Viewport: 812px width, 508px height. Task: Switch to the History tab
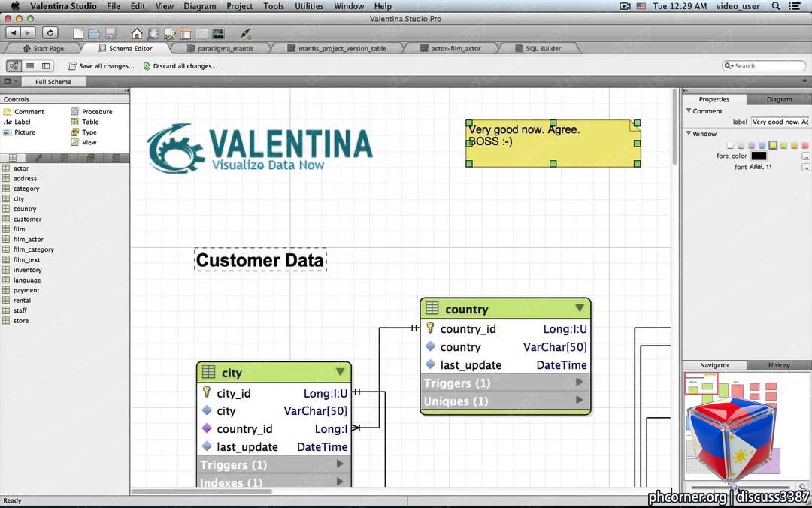coord(779,365)
